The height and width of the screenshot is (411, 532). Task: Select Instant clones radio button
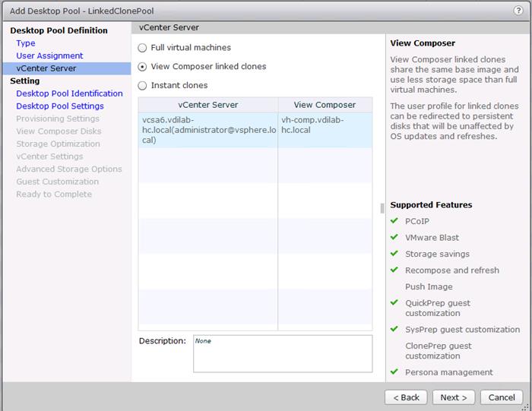point(142,86)
